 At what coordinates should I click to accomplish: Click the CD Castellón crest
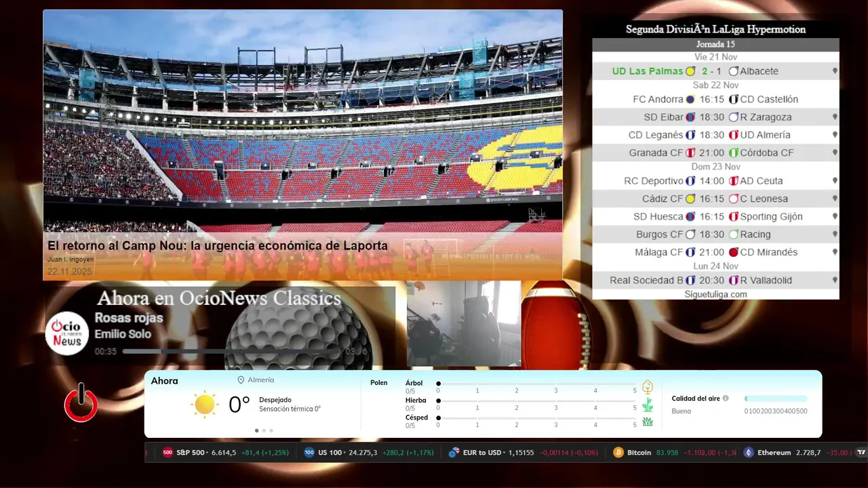[x=734, y=99]
